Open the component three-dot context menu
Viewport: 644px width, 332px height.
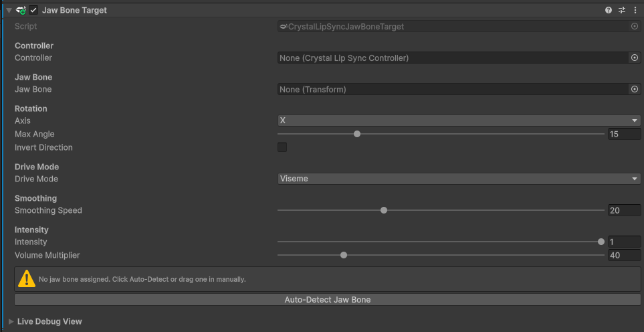click(x=635, y=10)
